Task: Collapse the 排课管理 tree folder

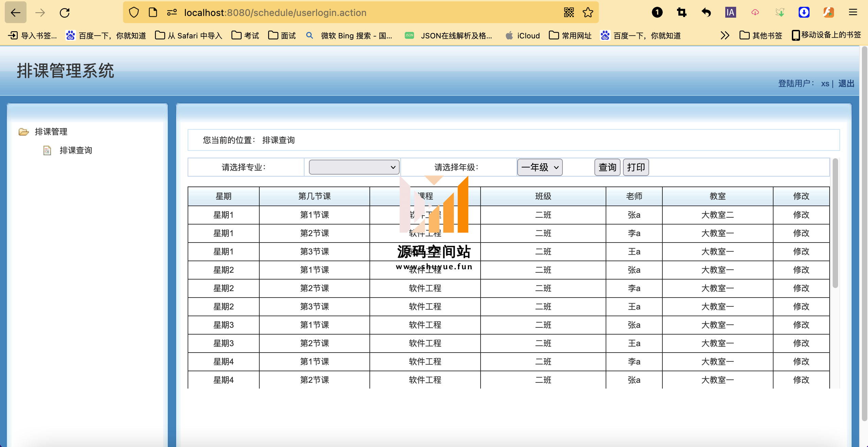Action: point(24,132)
